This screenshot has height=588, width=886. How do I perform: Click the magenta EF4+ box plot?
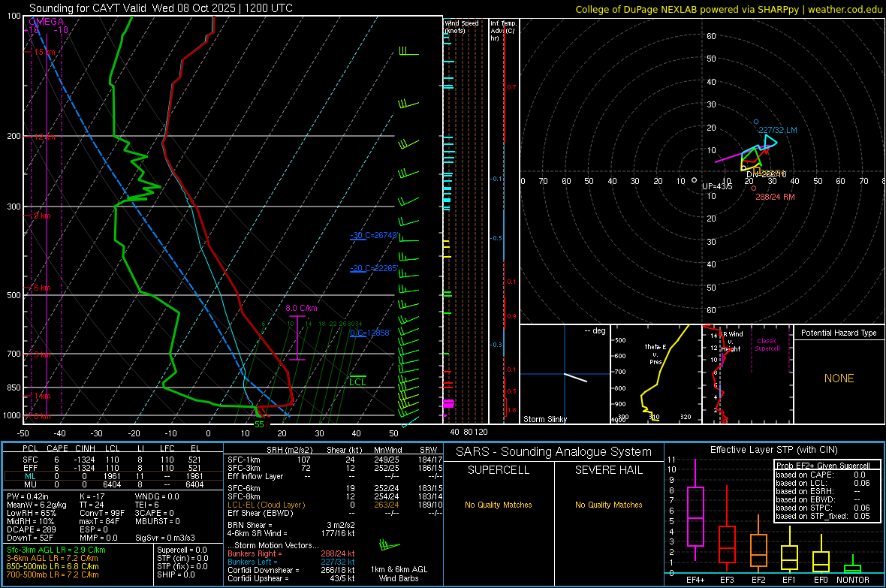(x=695, y=516)
